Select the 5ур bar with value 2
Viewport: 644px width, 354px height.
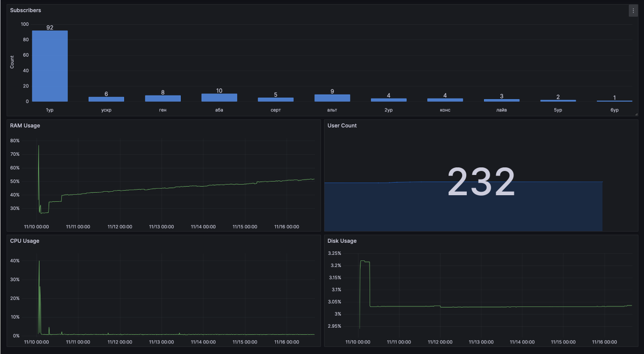point(558,101)
